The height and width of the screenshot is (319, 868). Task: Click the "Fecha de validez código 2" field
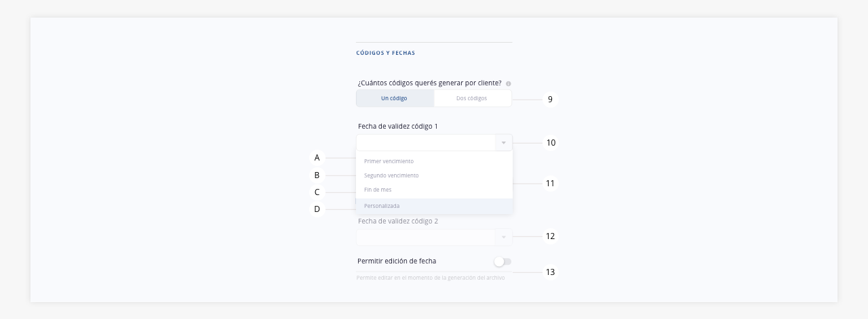(x=434, y=237)
